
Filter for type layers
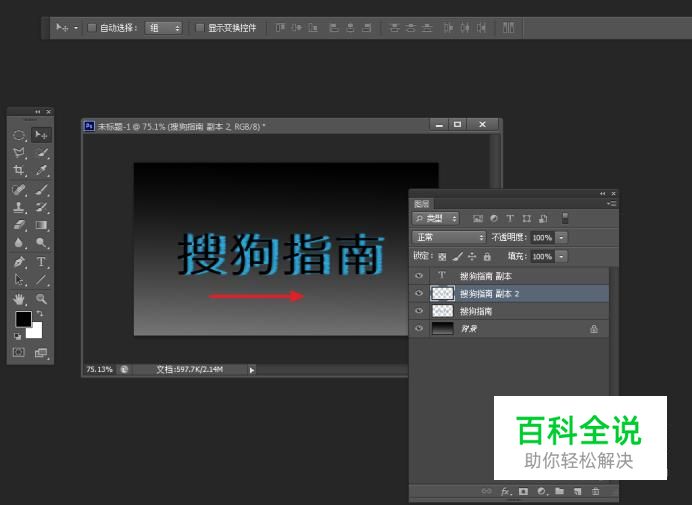(x=510, y=219)
